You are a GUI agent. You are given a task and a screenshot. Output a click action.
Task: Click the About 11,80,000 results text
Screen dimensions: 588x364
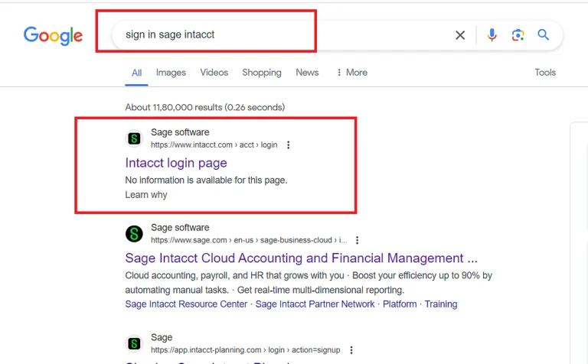[204, 108]
